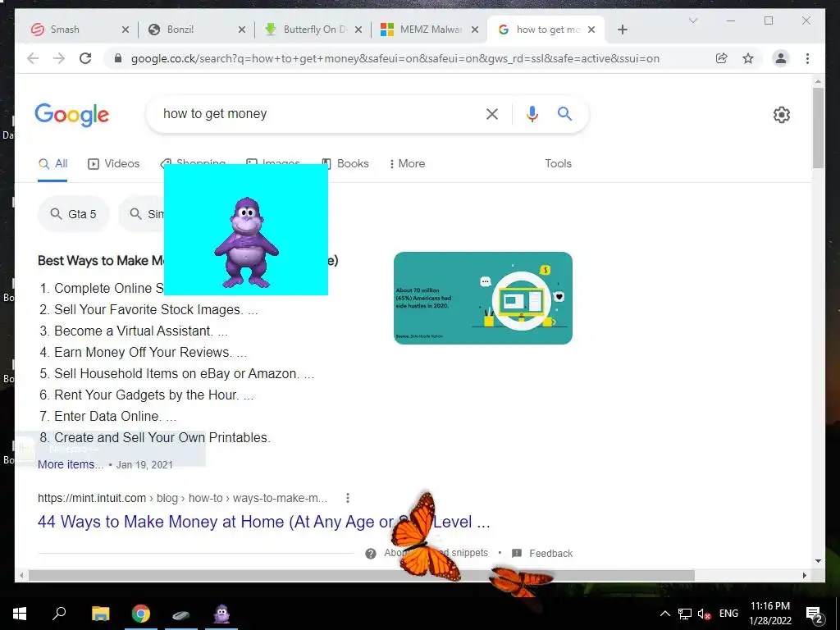Close the how to get money tab

(591, 30)
